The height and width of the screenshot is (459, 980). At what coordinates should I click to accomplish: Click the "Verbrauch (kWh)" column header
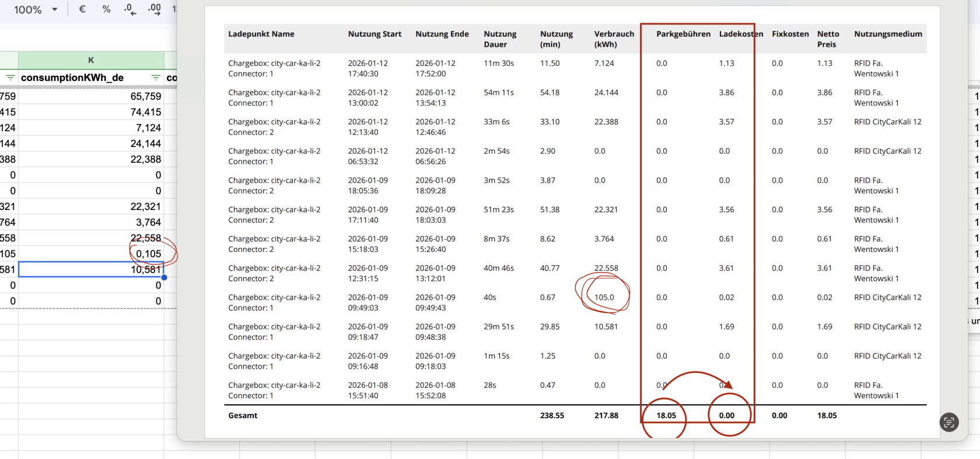(614, 39)
